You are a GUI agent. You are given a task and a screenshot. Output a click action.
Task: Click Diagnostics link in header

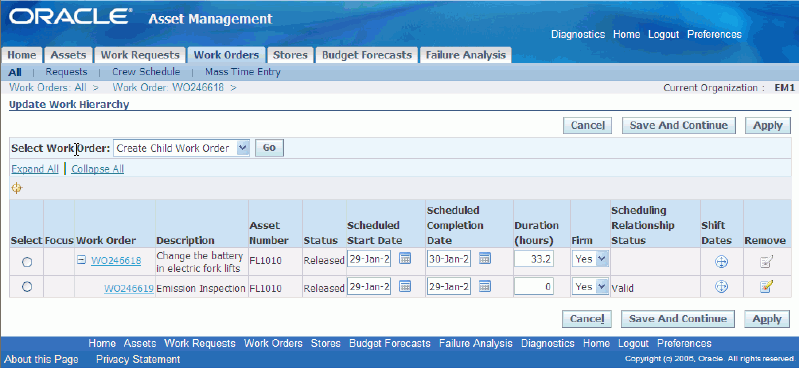pyautogui.click(x=578, y=35)
